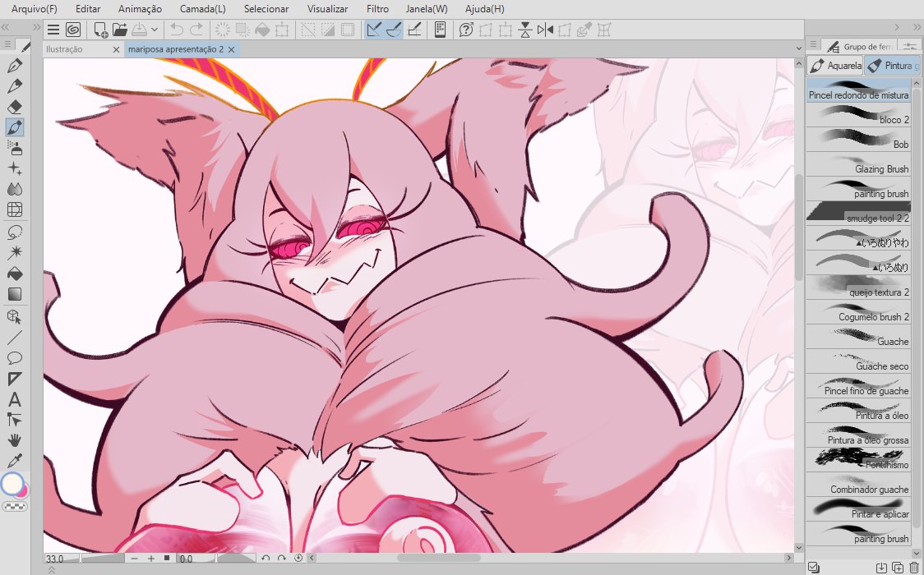Screen dimensions: 924x575
Task: Expand the save options dropdown arrow
Action: pos(155,30)
